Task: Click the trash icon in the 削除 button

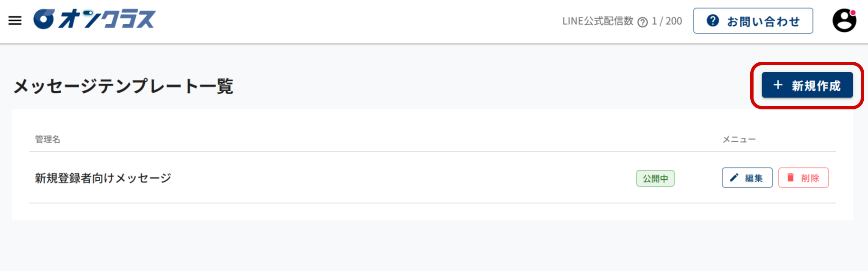Action: pyautogui.click(x=791, y=177)
